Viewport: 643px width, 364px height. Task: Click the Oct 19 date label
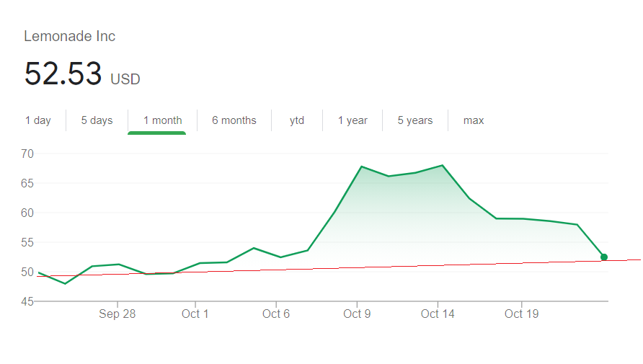coord(522,314)
